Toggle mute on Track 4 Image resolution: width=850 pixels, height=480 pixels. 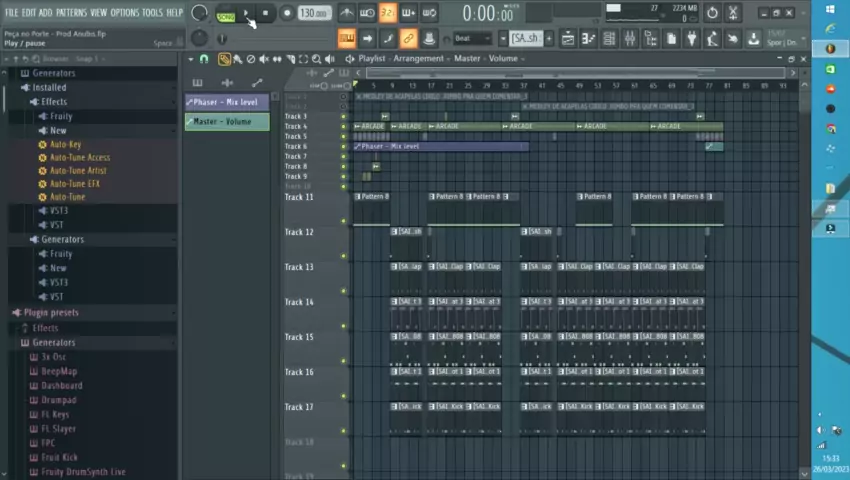tap(344, 127)
